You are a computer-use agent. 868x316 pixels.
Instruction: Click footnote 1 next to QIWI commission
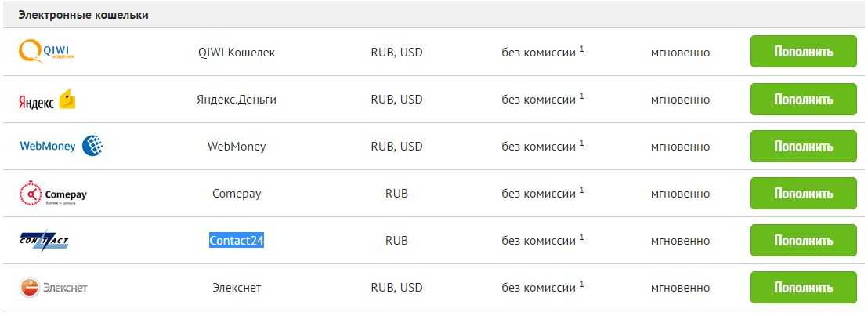click(x=582, y=49)
